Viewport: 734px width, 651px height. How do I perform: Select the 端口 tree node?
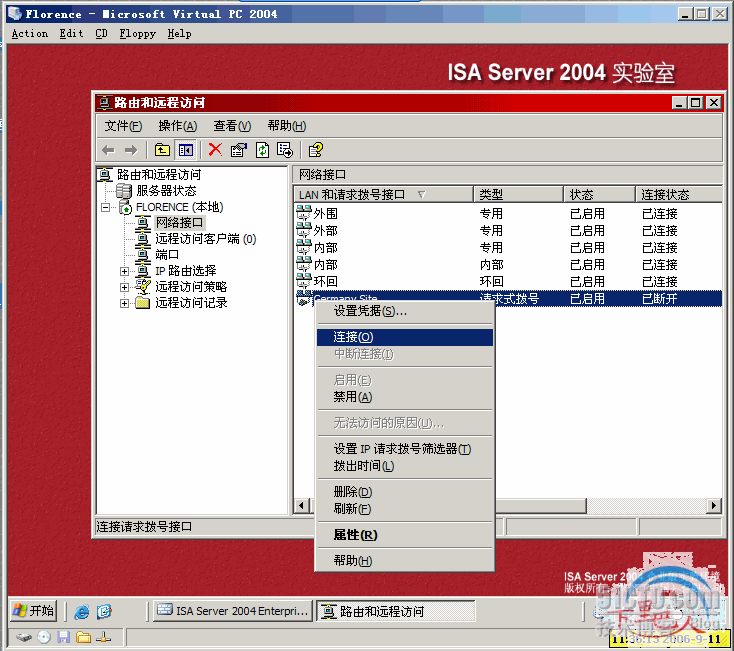(167, 255)
